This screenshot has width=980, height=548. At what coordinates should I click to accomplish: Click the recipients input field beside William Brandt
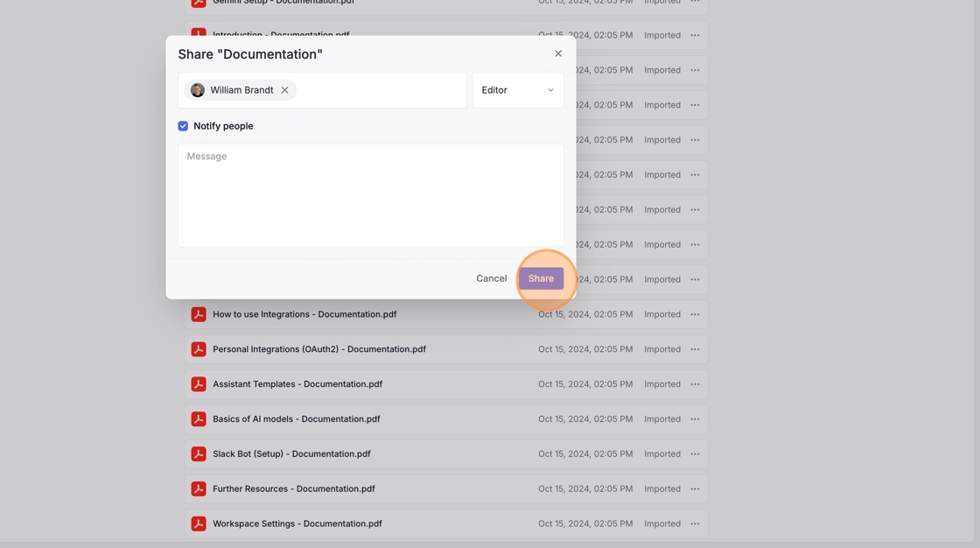pos(381,90)
